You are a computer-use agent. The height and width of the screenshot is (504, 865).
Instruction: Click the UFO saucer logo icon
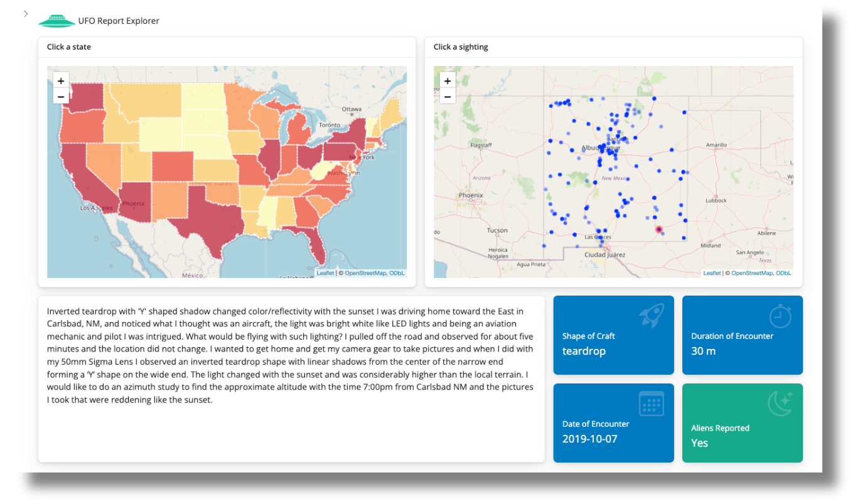pos(56,21)
